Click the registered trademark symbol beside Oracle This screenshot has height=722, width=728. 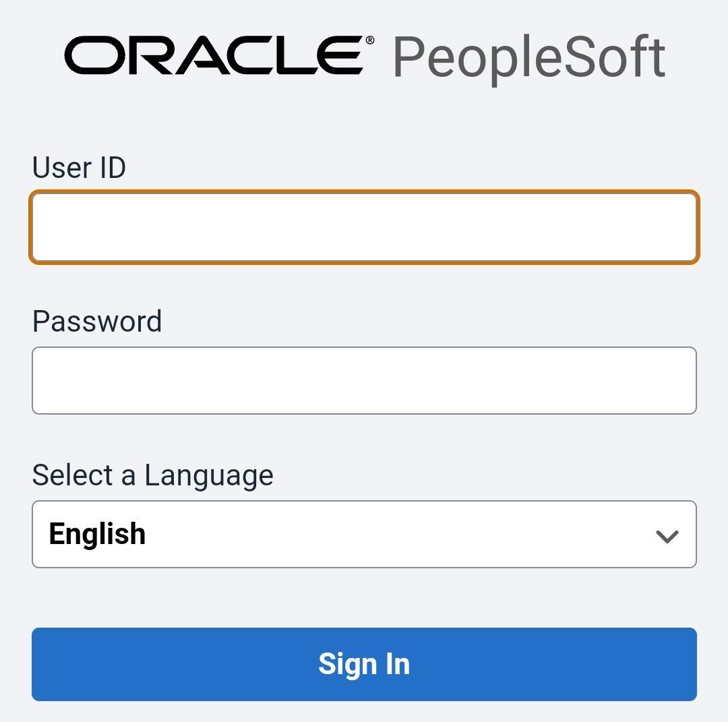(370, 40)
